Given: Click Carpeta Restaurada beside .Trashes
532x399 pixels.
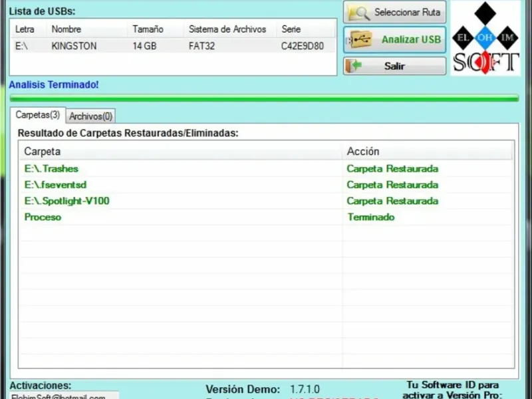Looking at the screenshot, I should [x=392, y=169].
